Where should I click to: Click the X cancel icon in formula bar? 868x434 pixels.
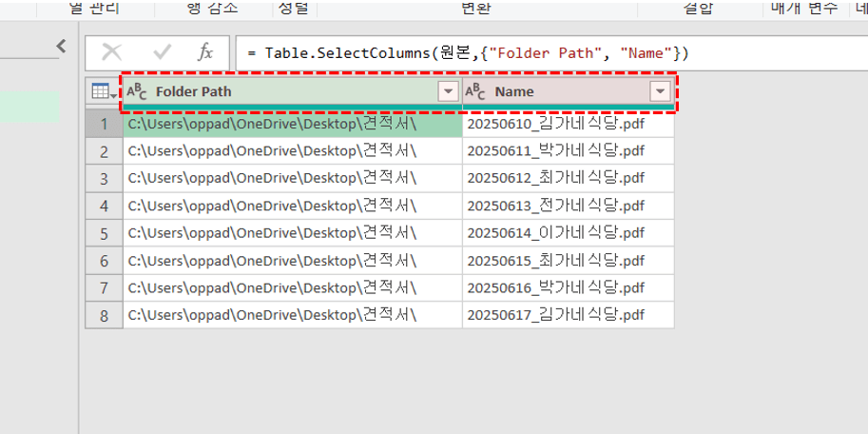click(112, 52)
